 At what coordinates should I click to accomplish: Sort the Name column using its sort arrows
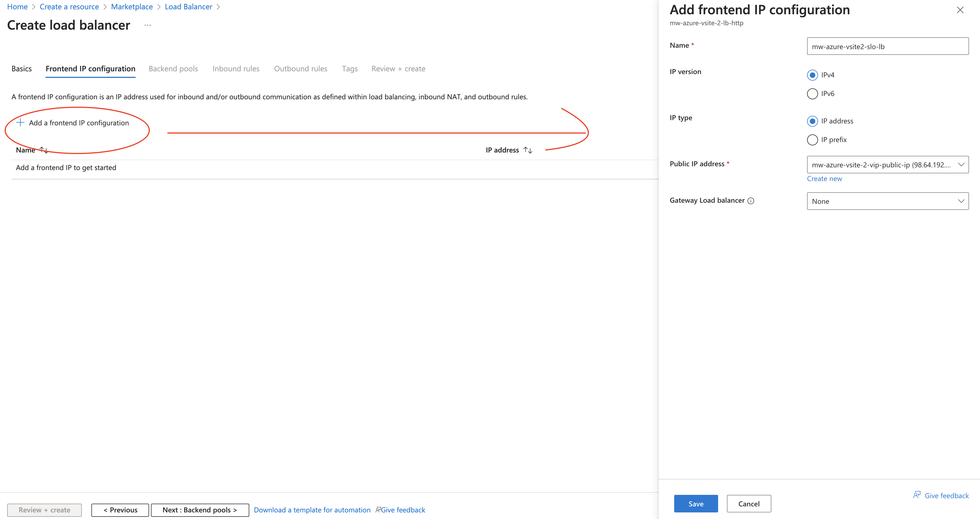44,150
